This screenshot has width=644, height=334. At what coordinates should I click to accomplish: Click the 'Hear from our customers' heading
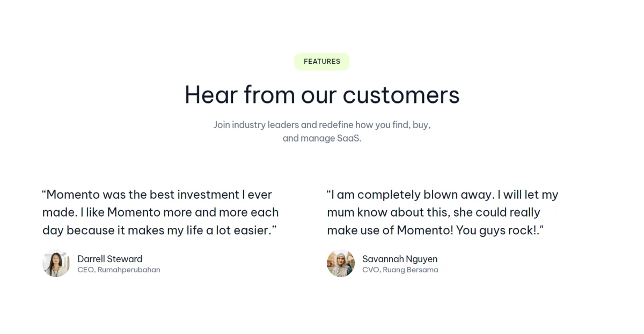(x=322, y=95)
